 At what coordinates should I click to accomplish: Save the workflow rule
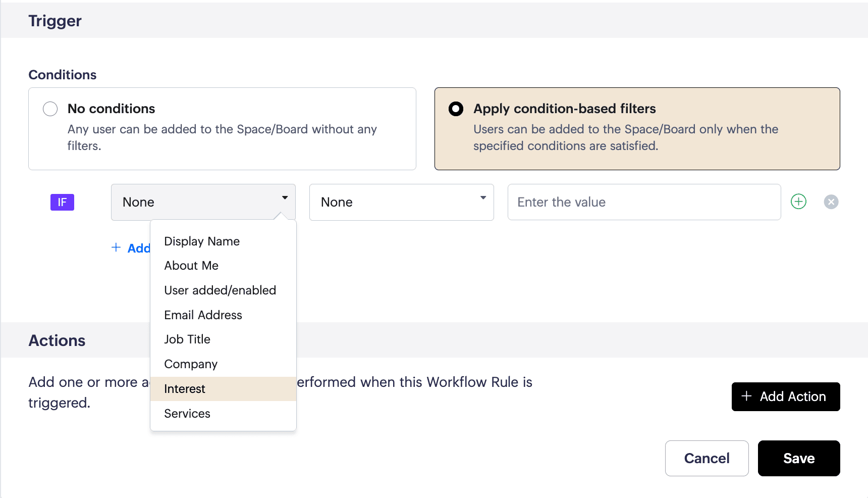(798, 458)
